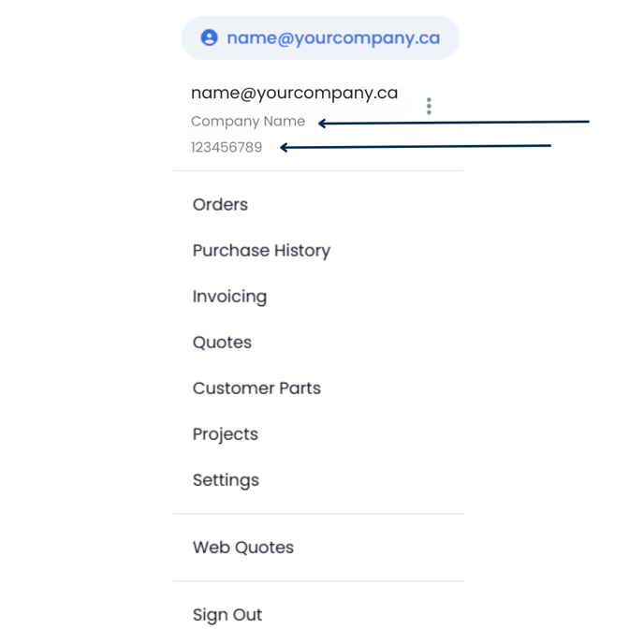
Task: Open the Web Quotes link
Action: tap(243, 547)
